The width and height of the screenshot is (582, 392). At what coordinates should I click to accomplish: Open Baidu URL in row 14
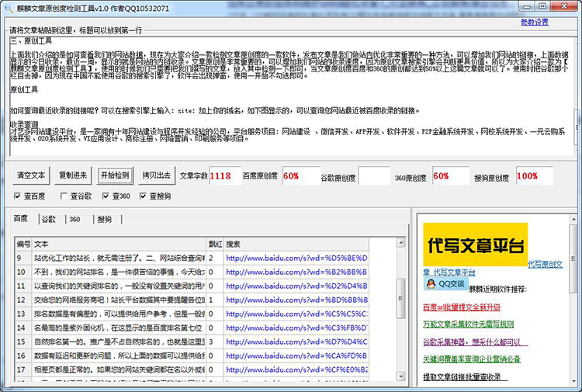click(x=296, y=328)
